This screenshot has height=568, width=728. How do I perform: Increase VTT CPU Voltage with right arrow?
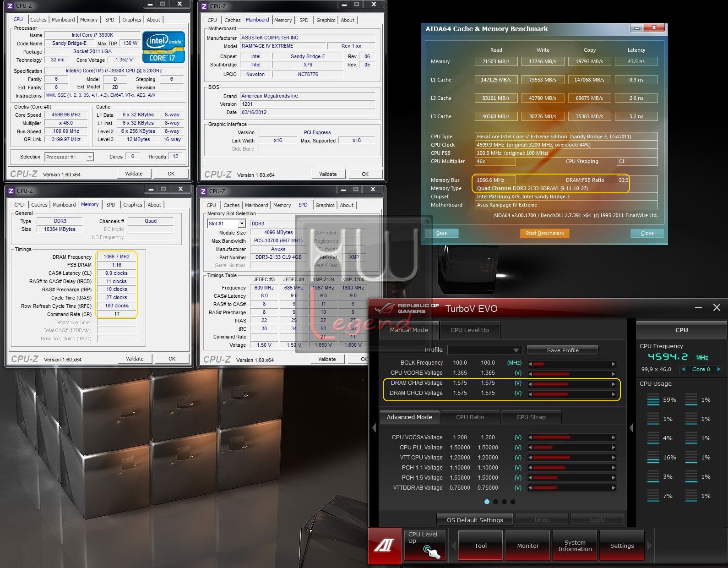614,458
